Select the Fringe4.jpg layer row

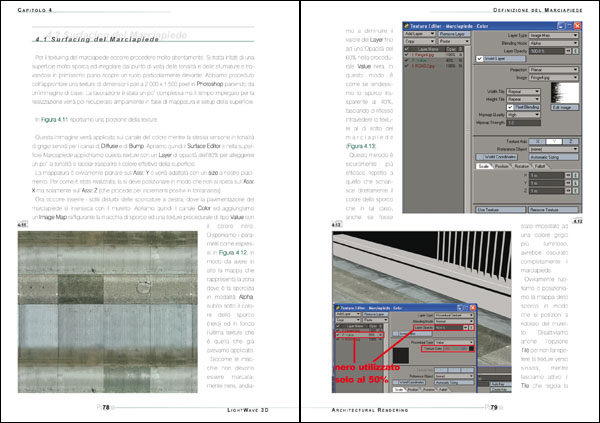point(434,55)
